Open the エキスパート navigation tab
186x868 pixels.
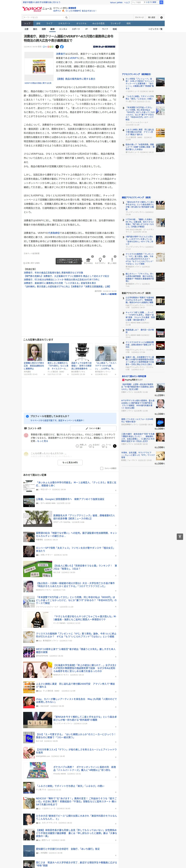click(64, 24)
